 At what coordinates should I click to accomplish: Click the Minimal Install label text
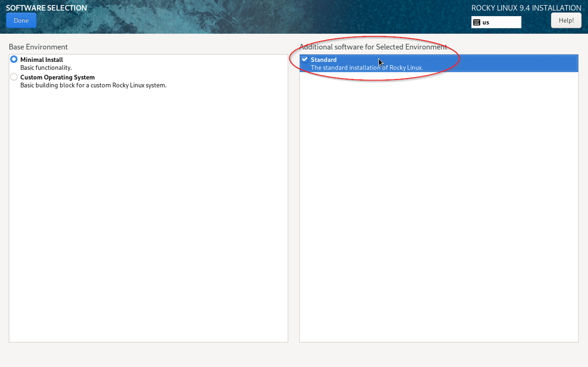pos(42,60)
